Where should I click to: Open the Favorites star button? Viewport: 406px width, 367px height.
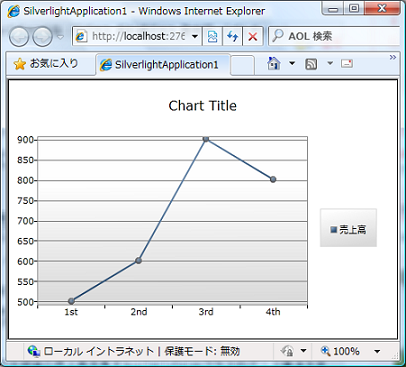pyautogui.click(x=46, y=64)
